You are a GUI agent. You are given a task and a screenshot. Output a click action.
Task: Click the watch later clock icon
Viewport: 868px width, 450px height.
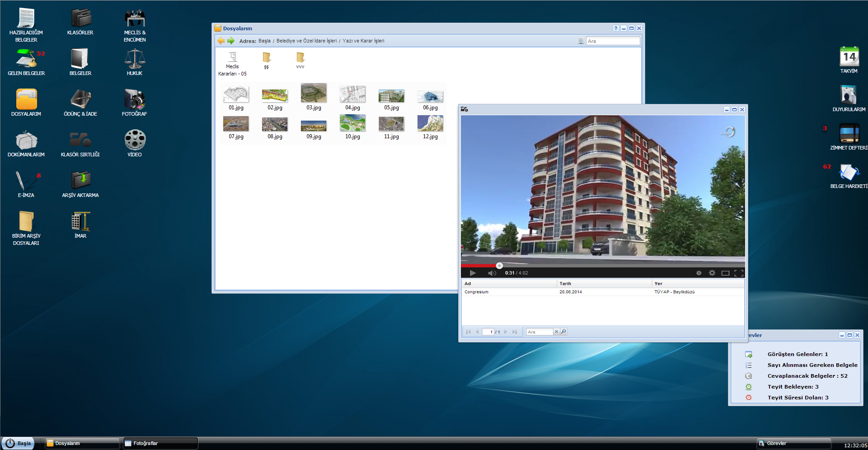point(699,273)
